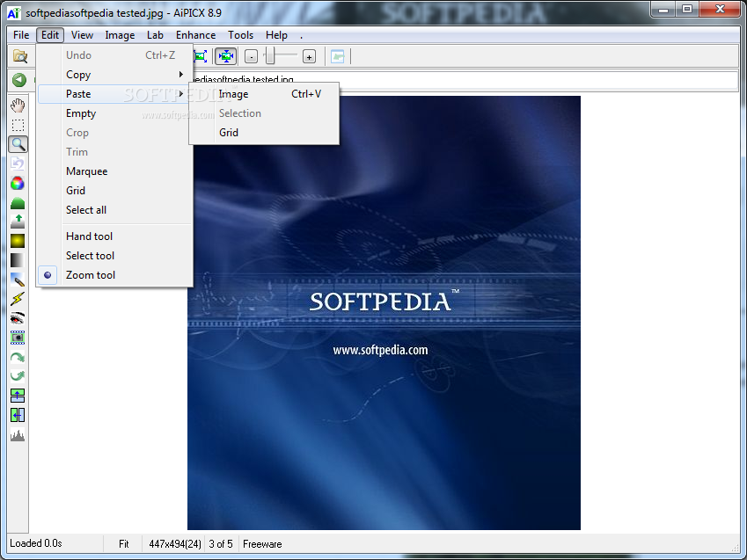The height and width of the screenshot is (560, 747).
Task: Choose Select all from the Edit menu
Action: coord(114,210)
